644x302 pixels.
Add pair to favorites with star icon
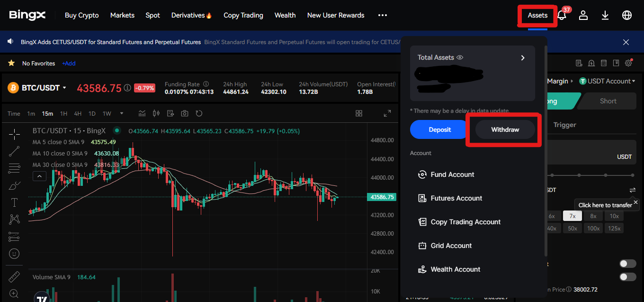coord(11,63)
